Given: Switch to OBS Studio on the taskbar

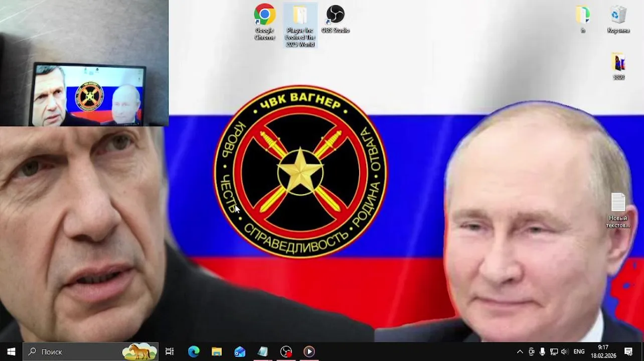Looking at the screenshot, I should tap(286, 351).
